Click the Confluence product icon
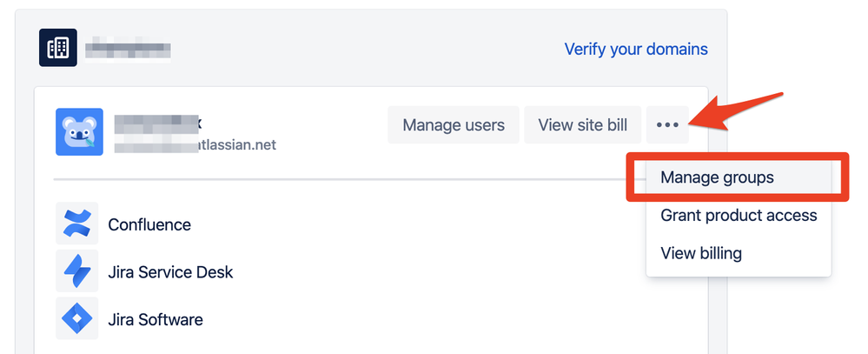 click(x=77, y=224)
